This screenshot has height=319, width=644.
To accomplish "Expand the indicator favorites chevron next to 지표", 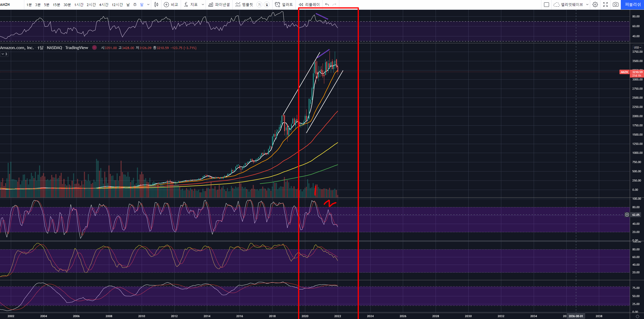I will pyautogui.click(x=203, y=4).
